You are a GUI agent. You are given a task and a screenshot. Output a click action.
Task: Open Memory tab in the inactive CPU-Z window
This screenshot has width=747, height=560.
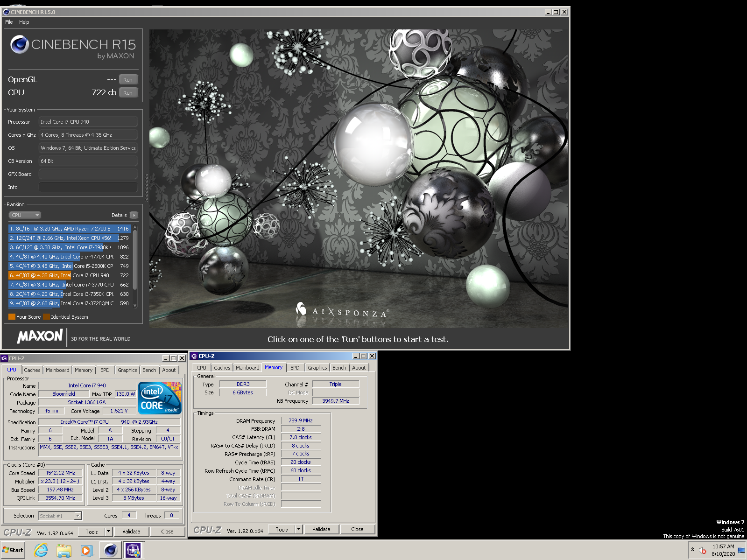84,370
